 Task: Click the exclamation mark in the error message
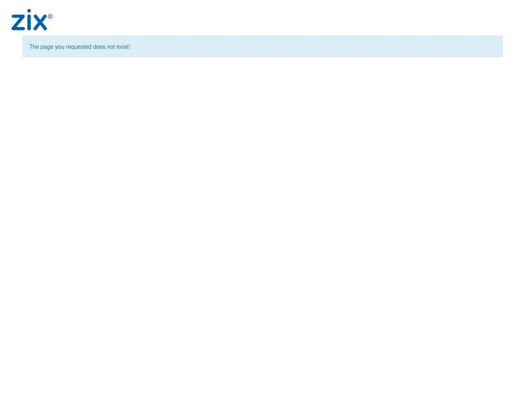[x=129, y=46]
